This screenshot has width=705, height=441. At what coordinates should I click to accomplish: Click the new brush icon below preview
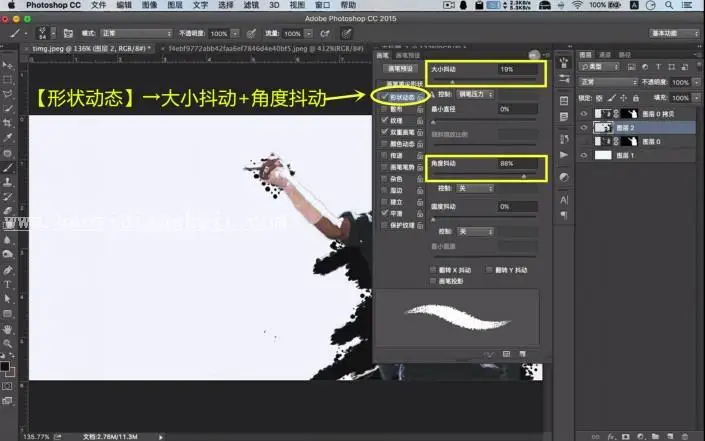pos(522,354)
